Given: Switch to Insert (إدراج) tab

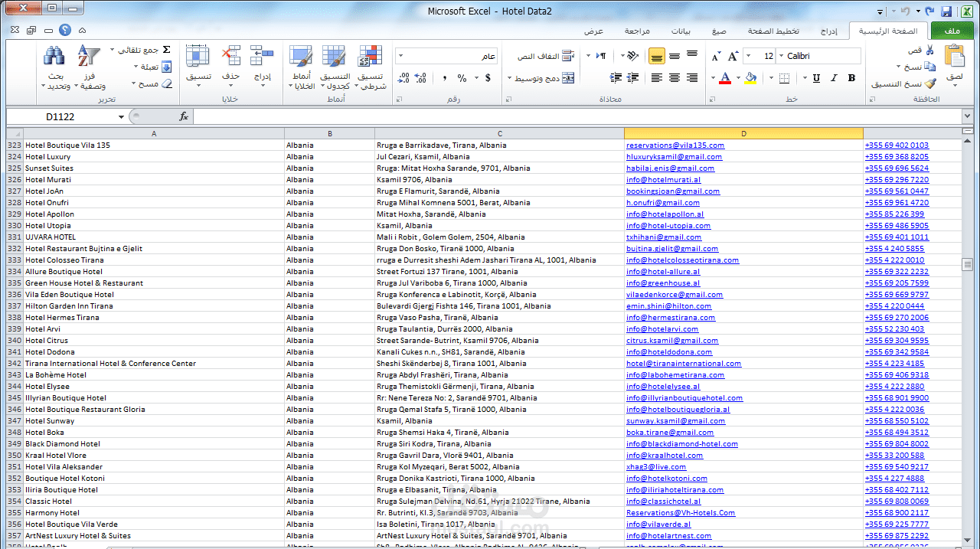Looking at the screenshot, I should (829, 31).
